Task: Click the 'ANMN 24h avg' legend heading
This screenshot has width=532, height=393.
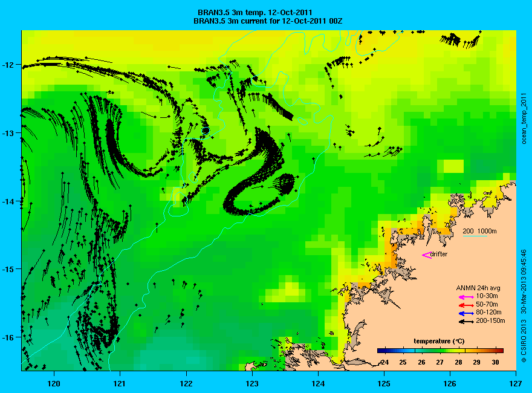Action: point(478,288)
